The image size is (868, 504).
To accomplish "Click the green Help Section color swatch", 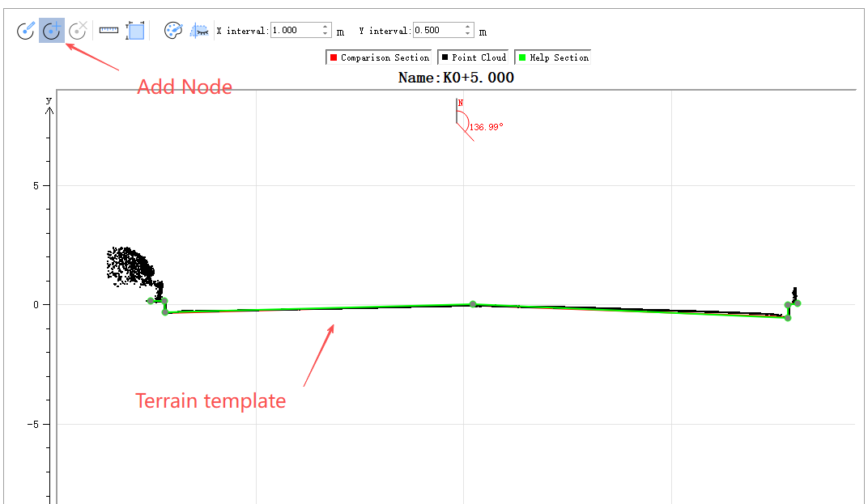I will pyautogui.click(x=522, y=57).
